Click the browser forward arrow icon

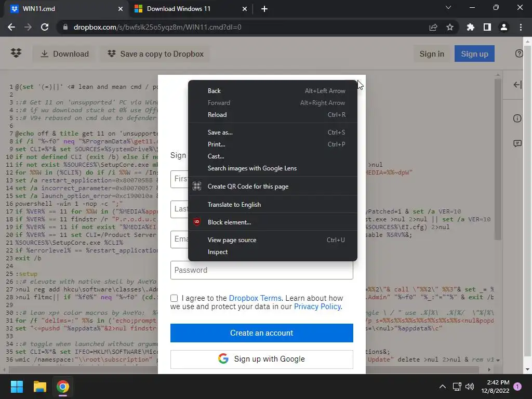(x=28, y=27)
